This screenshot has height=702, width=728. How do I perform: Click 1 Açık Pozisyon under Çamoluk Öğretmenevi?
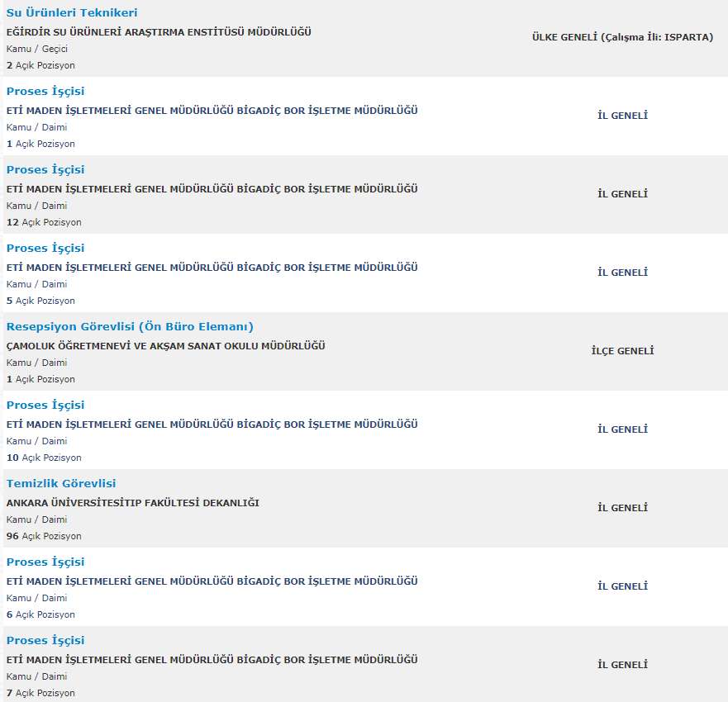click(40, 379)
